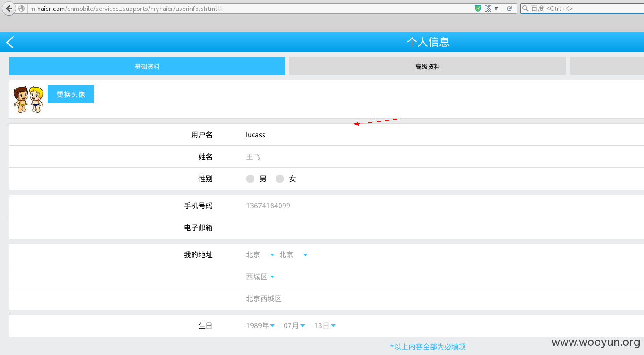Viewport: 644px width, 355px height.
Task: Click the search magnifier icon
Action: coord(525,9)
